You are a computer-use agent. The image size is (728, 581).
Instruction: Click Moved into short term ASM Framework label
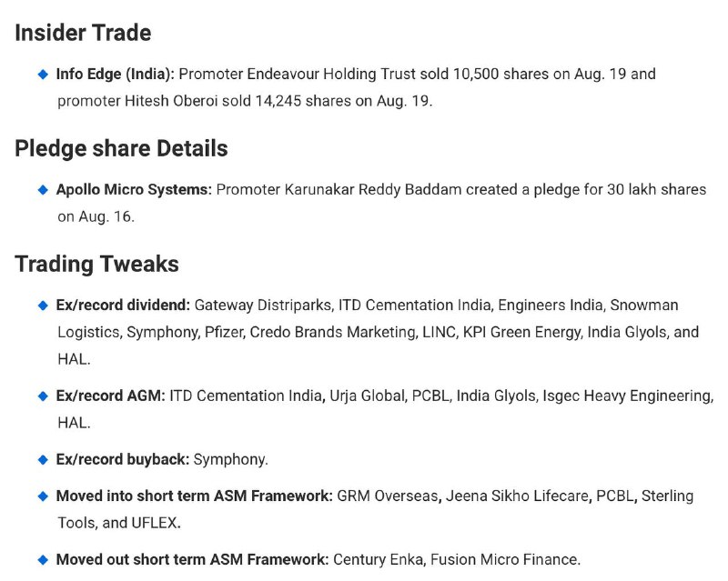point(195,496)
